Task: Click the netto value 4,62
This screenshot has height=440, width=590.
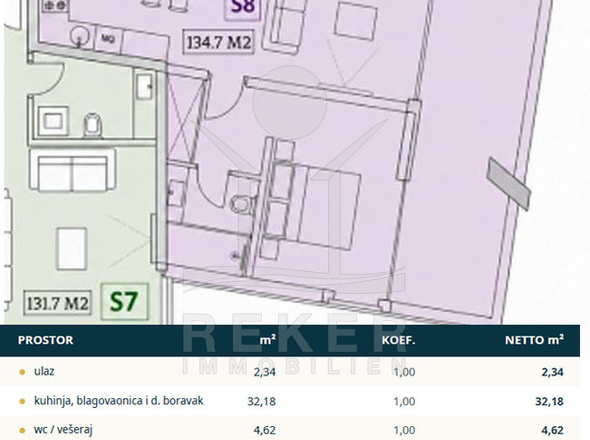Action: point(552,430)
